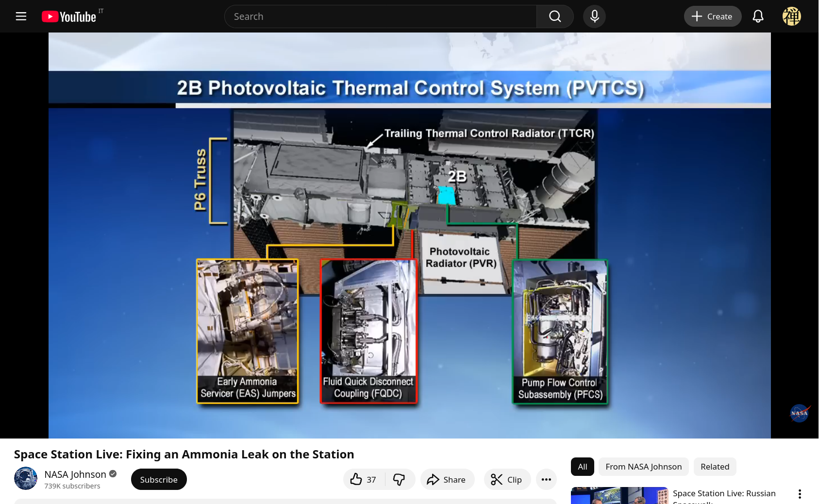Subscribe to NASA Johnson
The width and height of the screenshot is (819, 504).
click(159, 479)
